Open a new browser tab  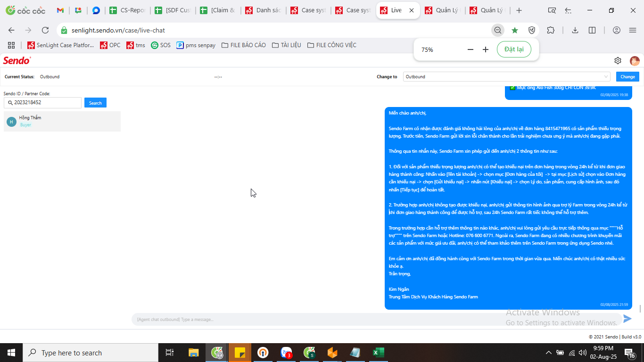519,10
